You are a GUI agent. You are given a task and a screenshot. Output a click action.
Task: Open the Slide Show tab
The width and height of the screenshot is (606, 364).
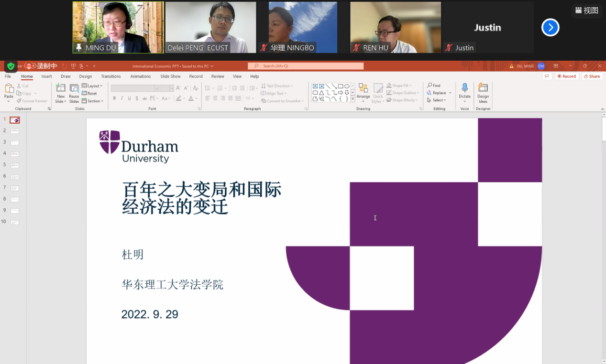click(x=170, y=76)
